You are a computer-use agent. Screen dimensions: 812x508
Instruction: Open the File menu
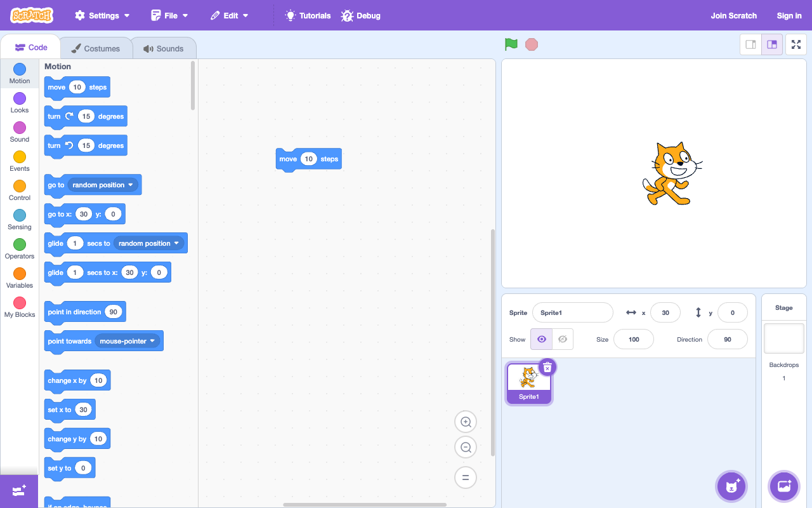[x=169, y=15]
